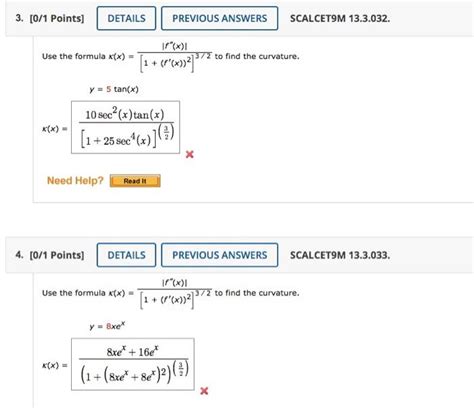This screenshot has width=474, height=408.
Task: Click the numerator 8xe^x + 16e^x in answer 4
Action: click(x=133, y=351)
